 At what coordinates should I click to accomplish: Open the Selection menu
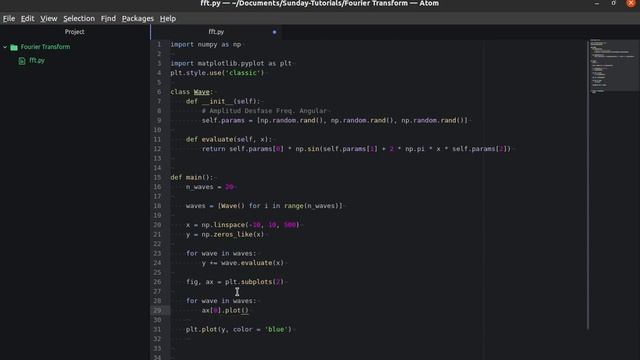[79, 18]
